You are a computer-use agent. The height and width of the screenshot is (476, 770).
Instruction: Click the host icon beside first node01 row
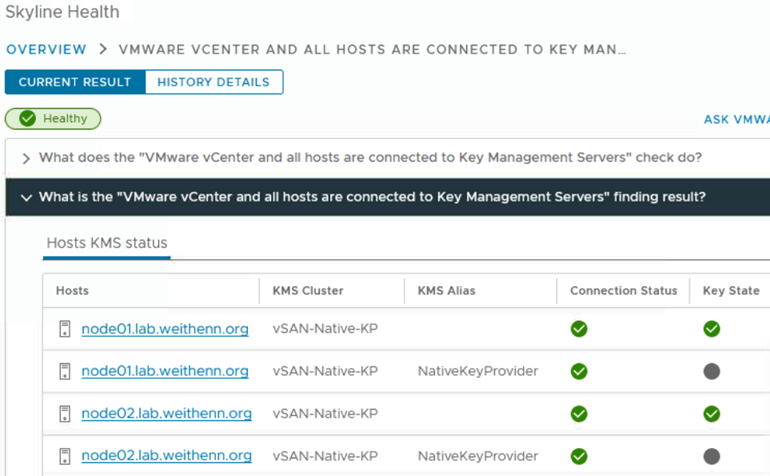click(x=64, y=329)
